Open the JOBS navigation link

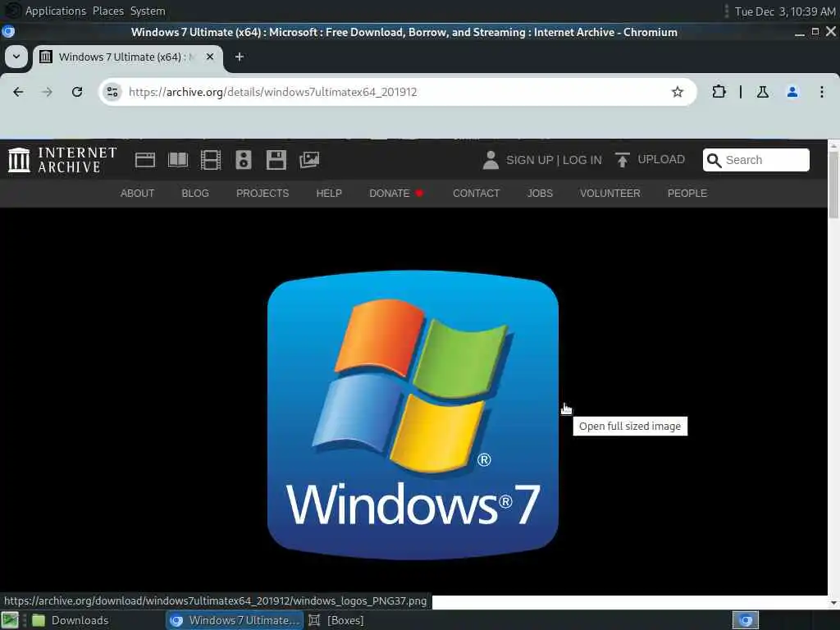coord(540,194)
